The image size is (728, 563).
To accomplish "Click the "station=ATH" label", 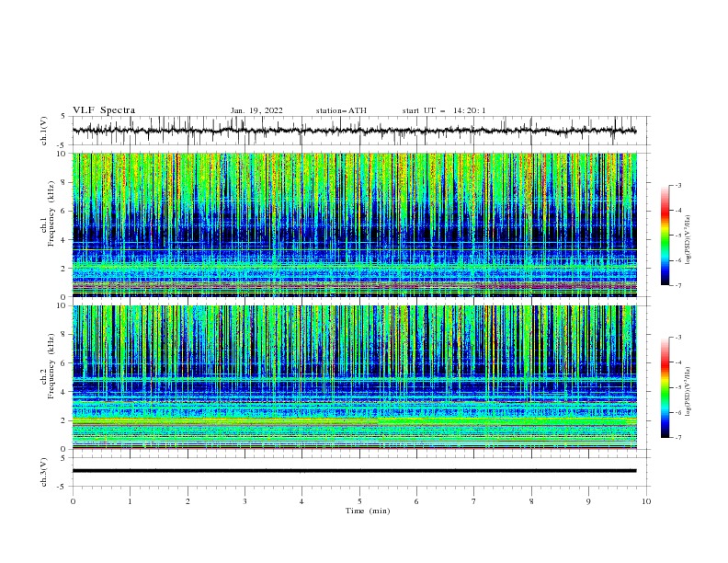I will click(341, 110).
